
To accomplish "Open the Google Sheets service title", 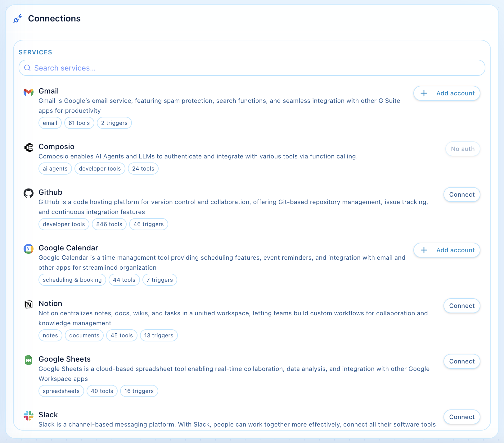I will coord(65,359).
